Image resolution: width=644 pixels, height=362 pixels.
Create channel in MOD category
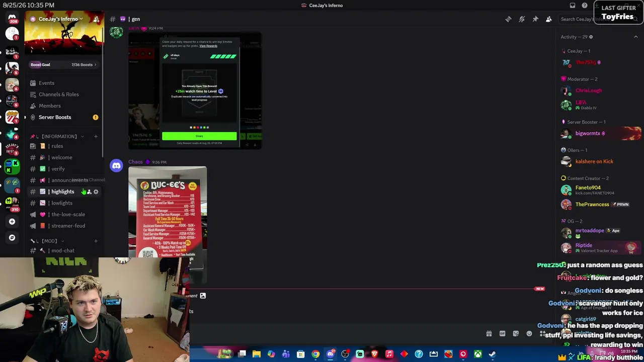pyautogui.click(x=96, y=241)
